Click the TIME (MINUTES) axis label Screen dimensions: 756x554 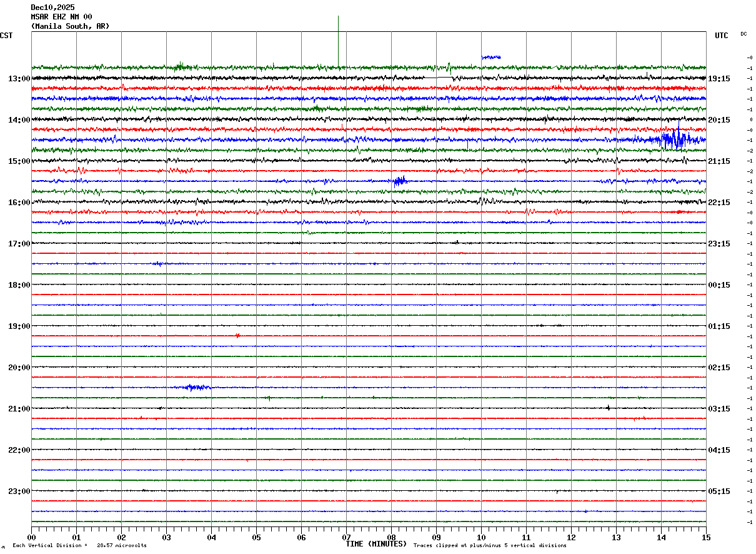tap(376, 544)
